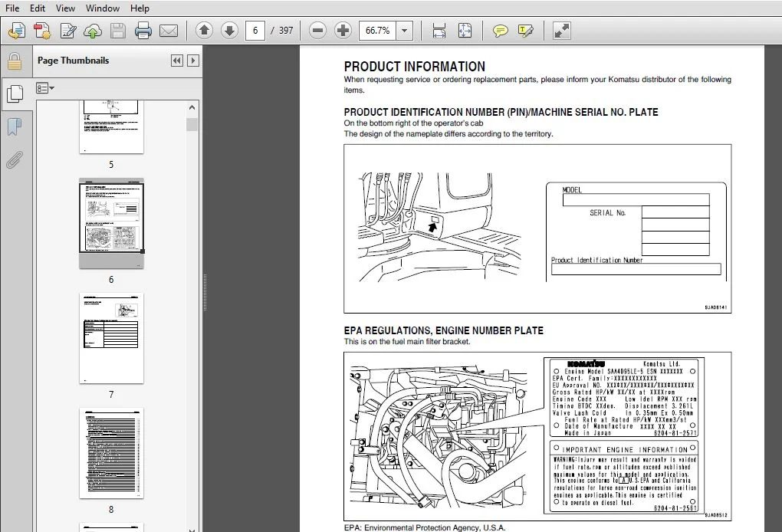Zoom in with plus button

pos(343,31)
